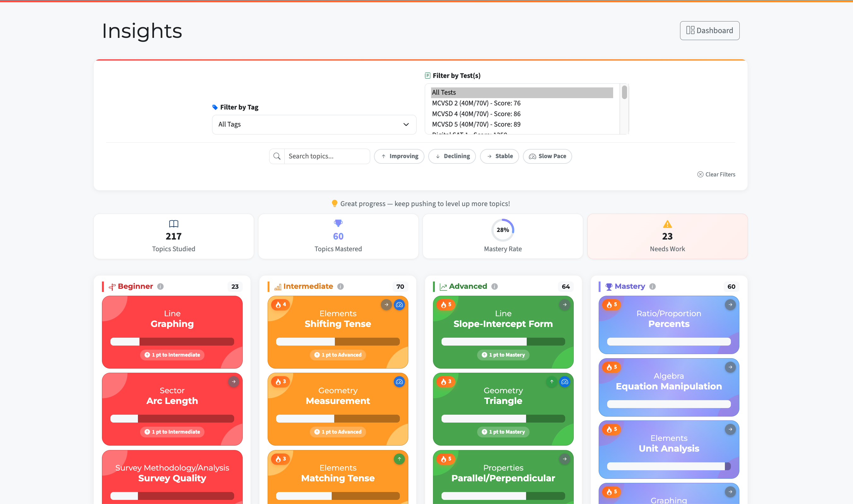Toggle the Slow Pace filter chip
Image resolution: width=853 pixels, height=504 pixels.
(547, 156)
